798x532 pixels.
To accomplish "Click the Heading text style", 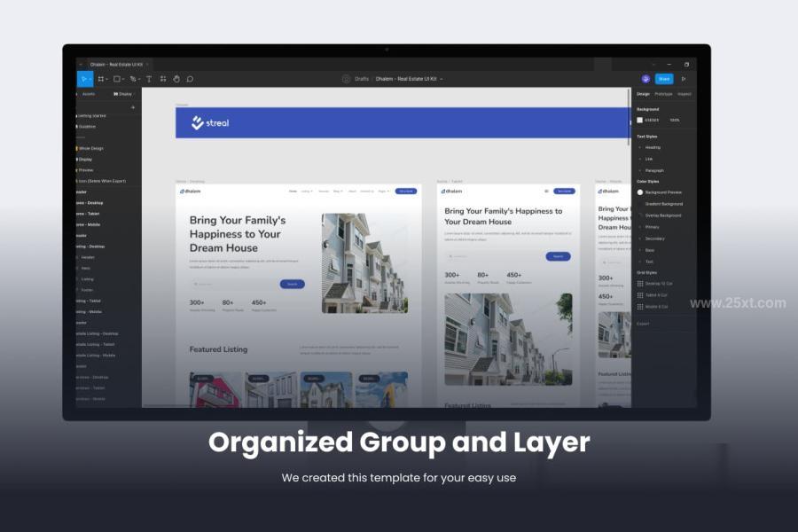I will point(653,148).
